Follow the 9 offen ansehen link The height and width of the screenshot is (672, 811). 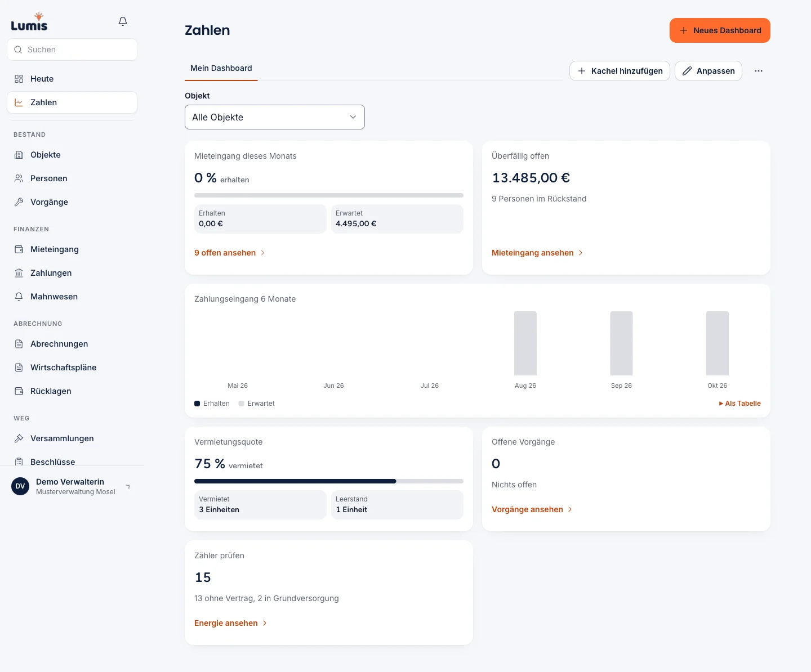click(x=230, y=253)
